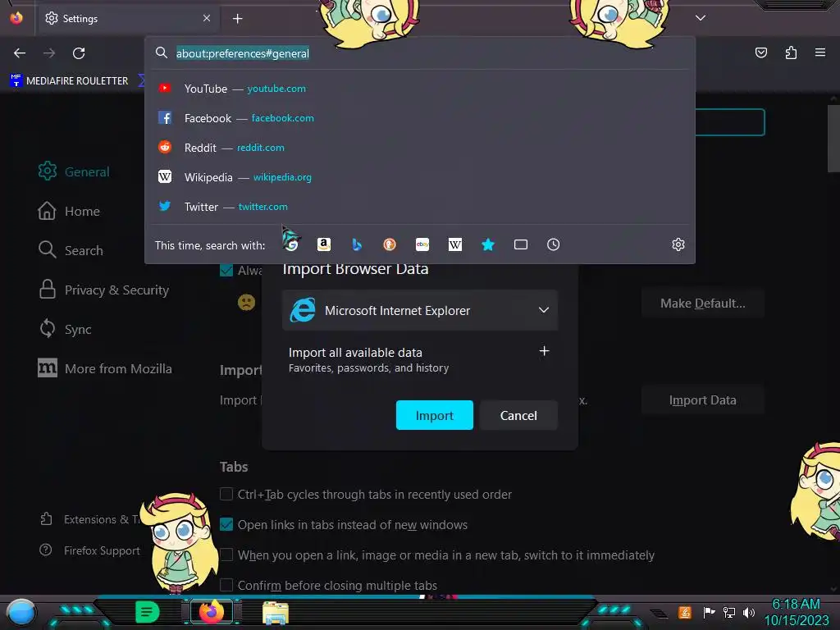Cancel the Import Browser Data dialog

518,415
